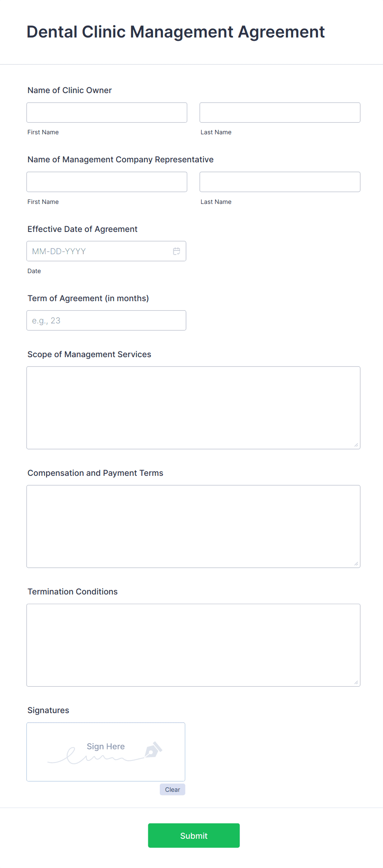The height and width of the screenshot is (868, 383).
Task: Click the Name of Clinic Owner heading
Action: tap(69, 90)
